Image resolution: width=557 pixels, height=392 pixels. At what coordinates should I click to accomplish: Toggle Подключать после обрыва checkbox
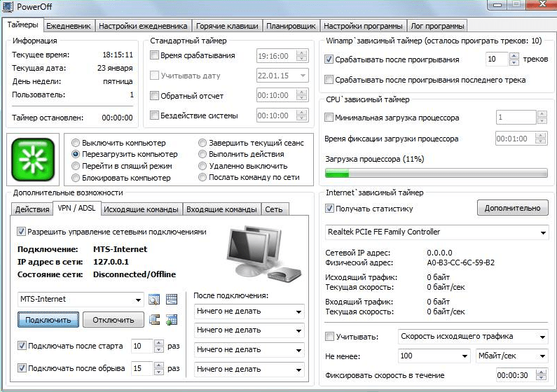[22, 368]
